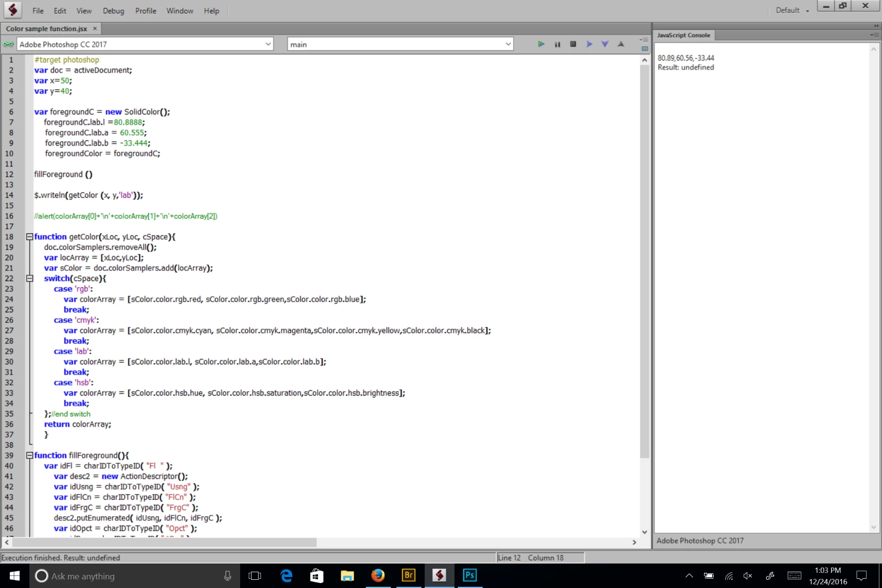Step out of the current function
Screen dimensions: 882x588
[x=621, y=44]
